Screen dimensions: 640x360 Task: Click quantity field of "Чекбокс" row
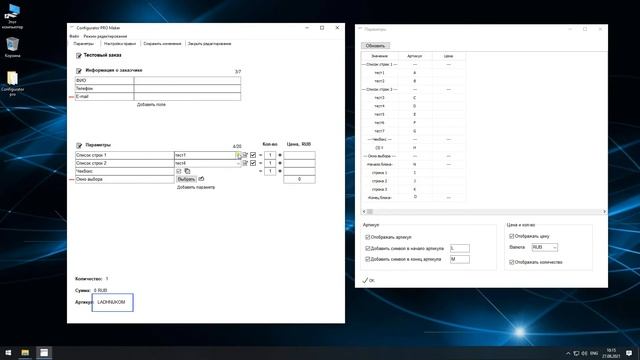coord(270,171)
